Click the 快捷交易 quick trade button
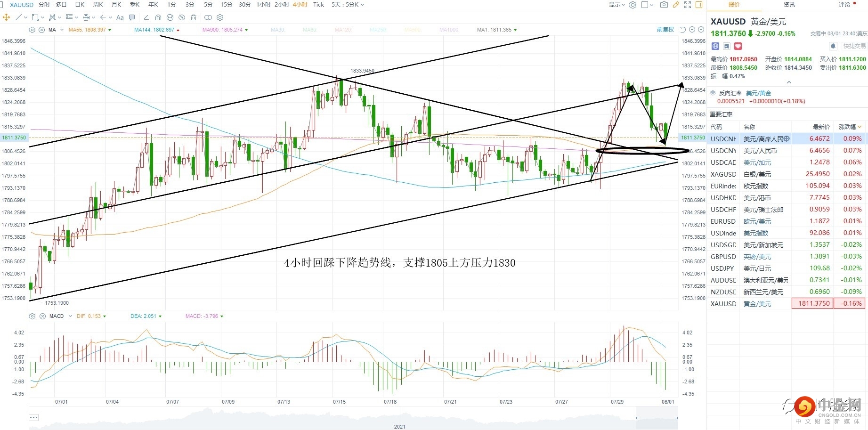868x430 pixels. pos(854,46)
